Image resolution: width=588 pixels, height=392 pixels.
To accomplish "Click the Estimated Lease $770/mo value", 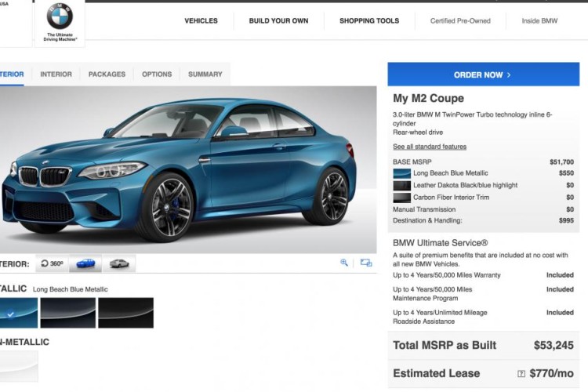I will pos(551,374).
